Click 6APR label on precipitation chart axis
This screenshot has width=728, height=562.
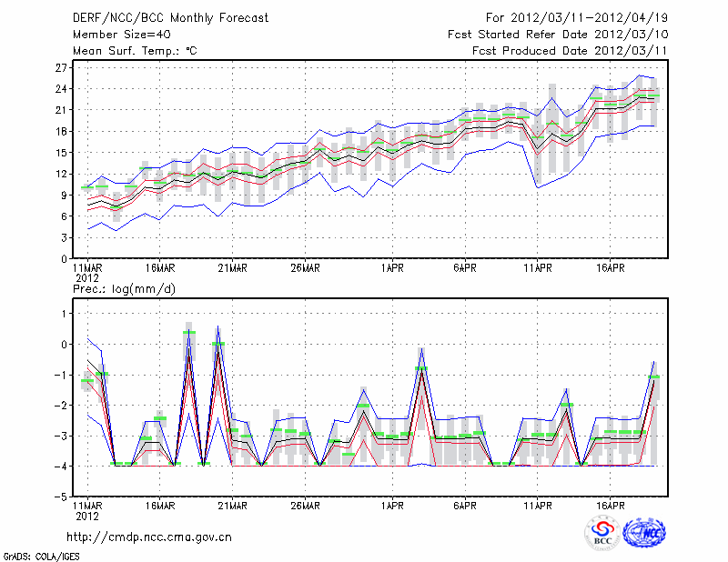click(x=465, y=506)
